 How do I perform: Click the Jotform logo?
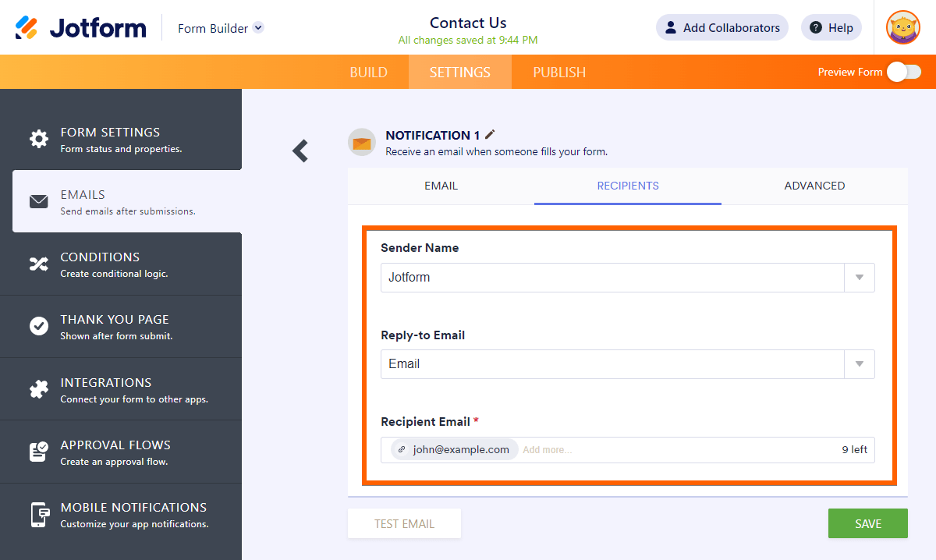point(80,28)
